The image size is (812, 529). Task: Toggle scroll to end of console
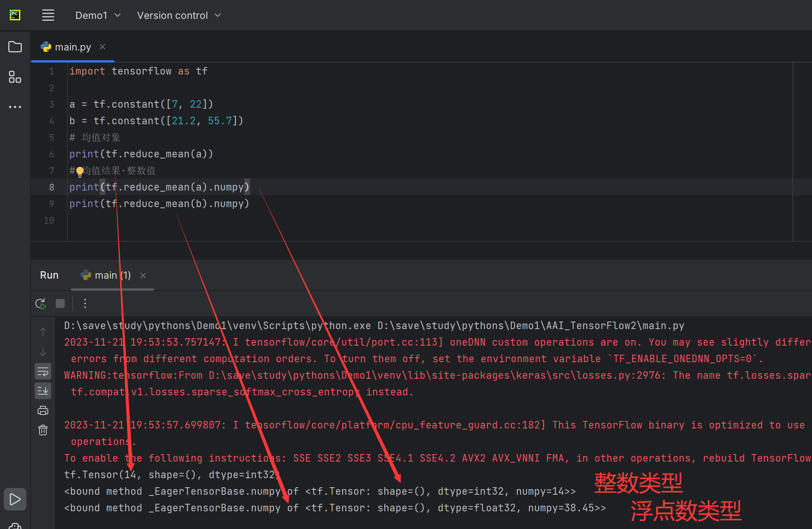point(43,391)
